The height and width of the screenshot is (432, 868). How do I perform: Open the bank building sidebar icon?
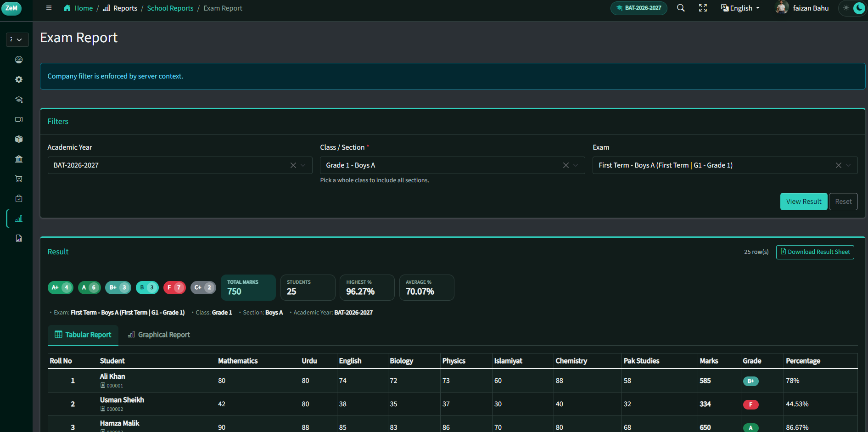click(19, 159)
